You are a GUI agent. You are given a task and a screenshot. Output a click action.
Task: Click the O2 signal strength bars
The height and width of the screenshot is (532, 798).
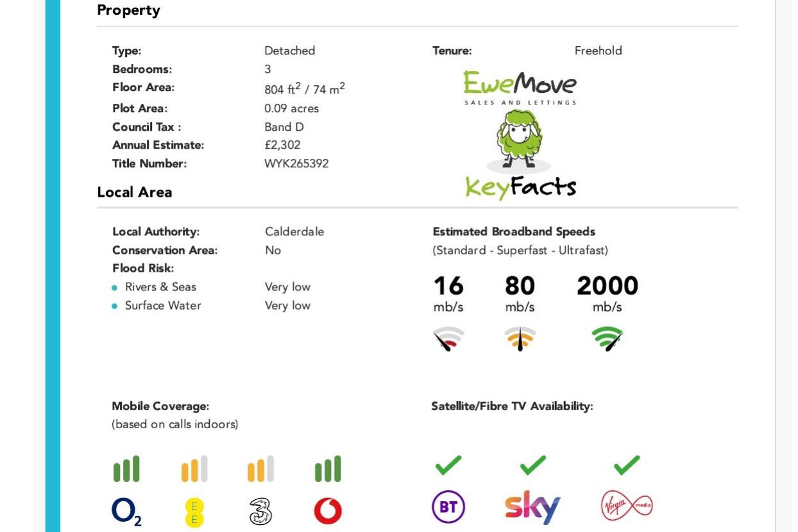tap(126, 469)
